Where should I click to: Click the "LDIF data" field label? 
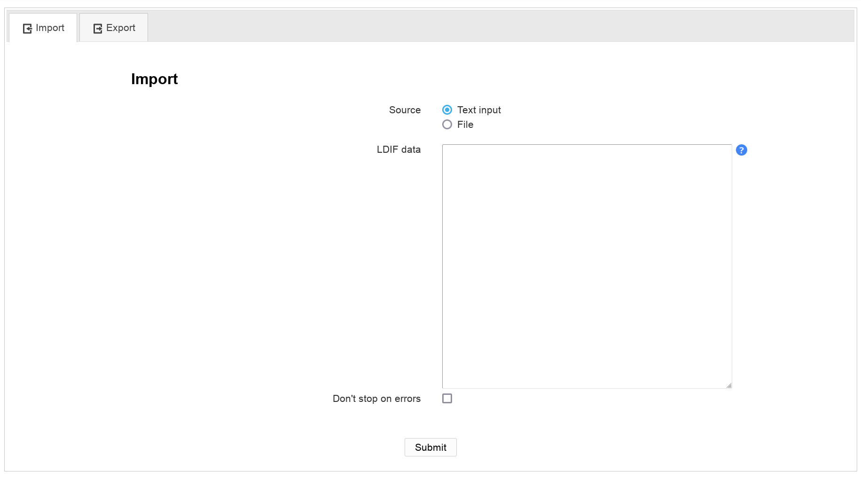click(398, 149)
